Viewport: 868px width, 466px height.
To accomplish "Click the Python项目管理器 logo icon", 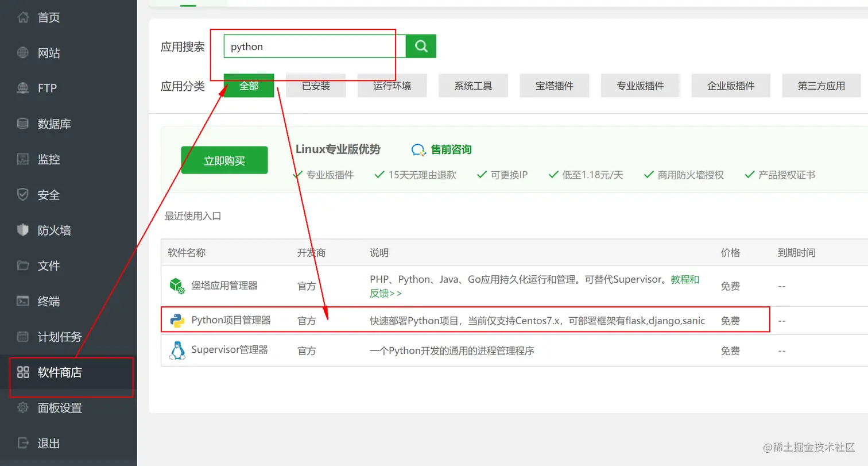I will (177, 321).
